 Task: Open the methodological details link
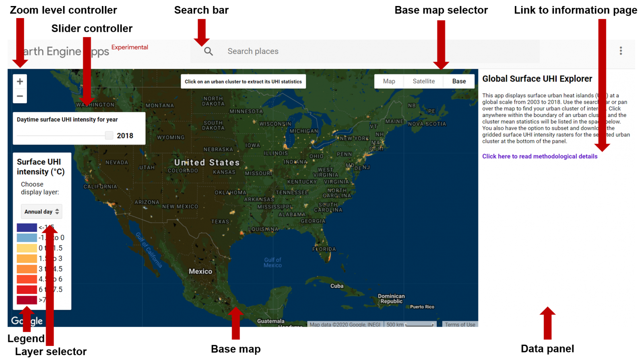tap(540, 156)
